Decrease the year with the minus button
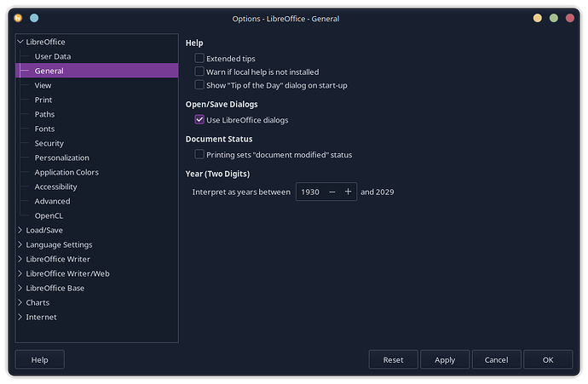This screenshot has height=384, width=588. tap(332, 192)
